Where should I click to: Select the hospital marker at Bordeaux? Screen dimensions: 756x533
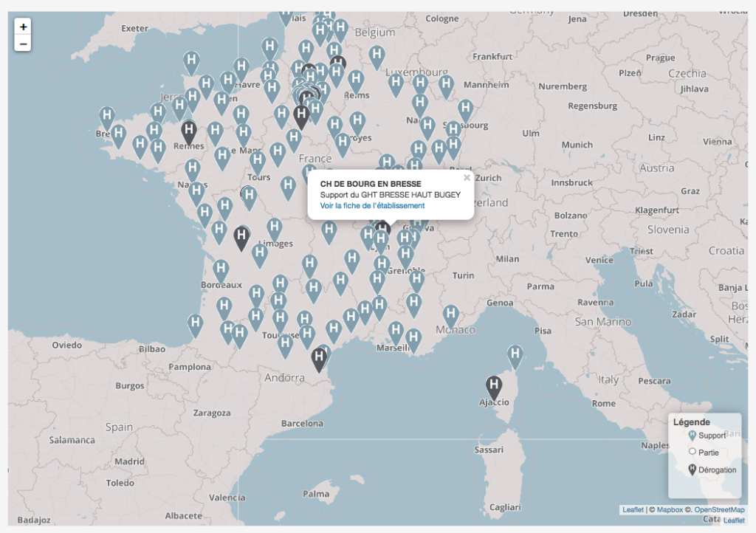(x=221, y=269)
